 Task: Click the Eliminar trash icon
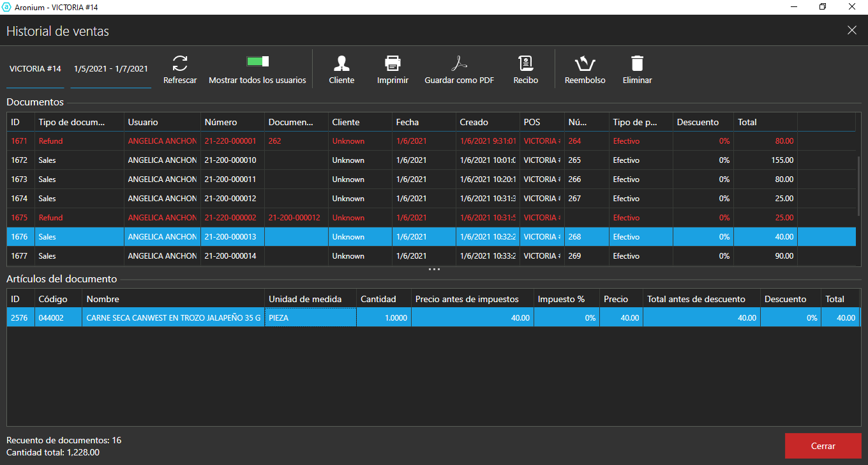click(x=637, y=63)
